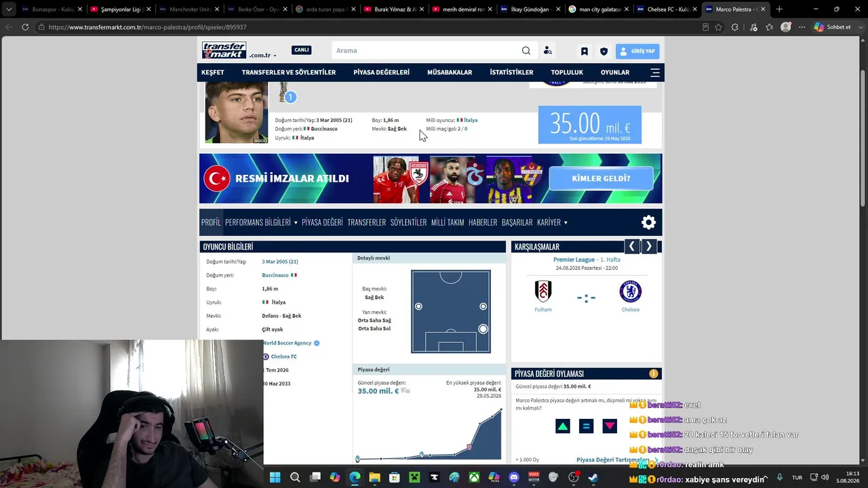This screenshot has height=488, width=868.
Task: Open World Soccer Agency link
Action: pyautogui.click(x=287, y=343)
